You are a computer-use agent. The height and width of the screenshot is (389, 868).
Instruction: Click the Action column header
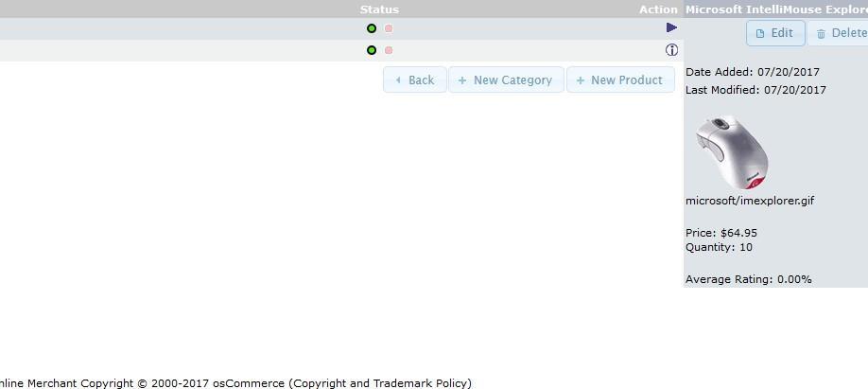click(658, 9)
